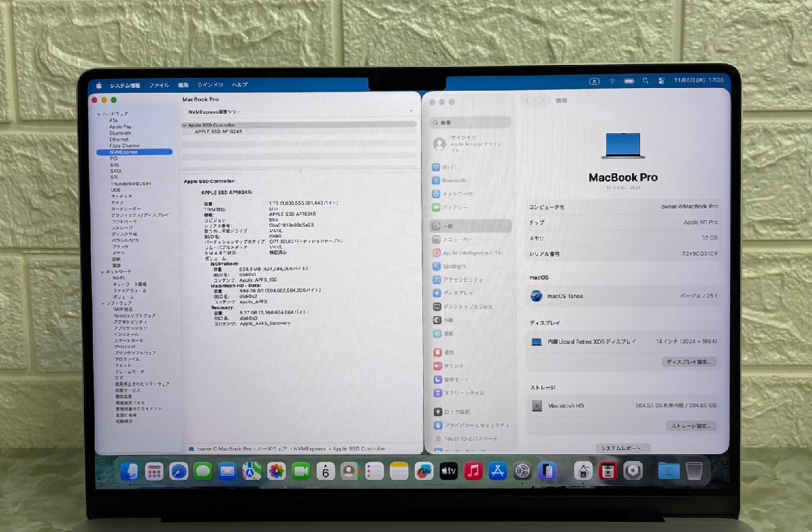
Task: Open Control Center in menu bar
Action: [661, 81]
